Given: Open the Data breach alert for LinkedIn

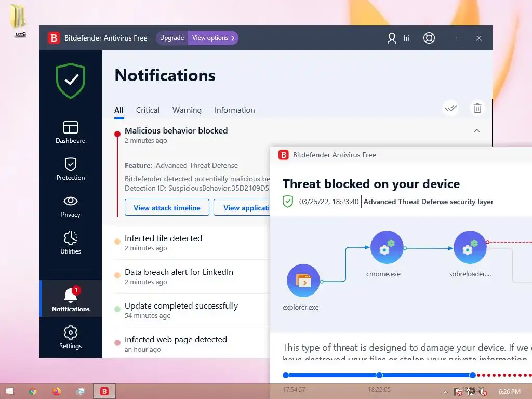Looking at the screenshot, I should (192, 276).
